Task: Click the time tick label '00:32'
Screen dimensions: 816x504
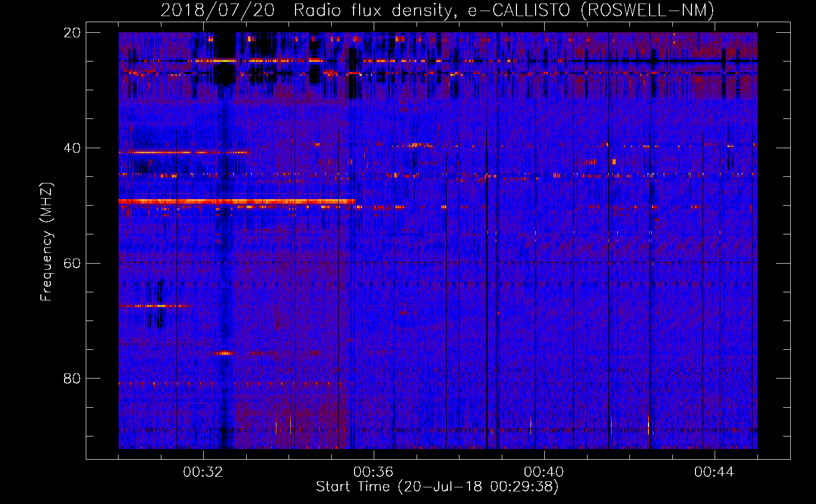Action: tap(203, 472)
